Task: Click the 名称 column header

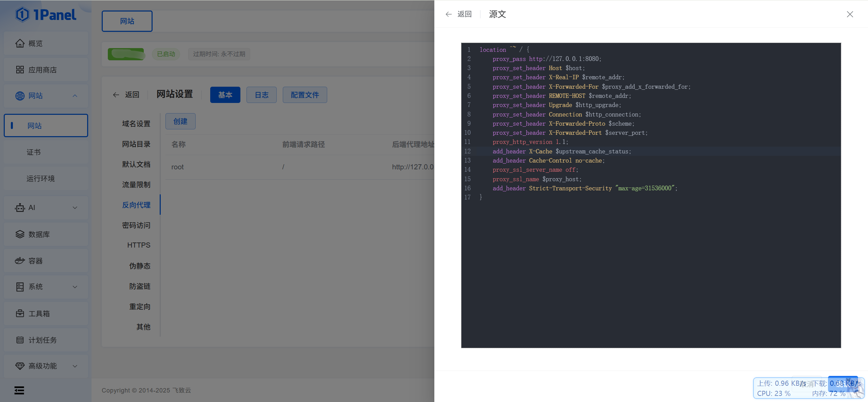Action: [179, 145]
